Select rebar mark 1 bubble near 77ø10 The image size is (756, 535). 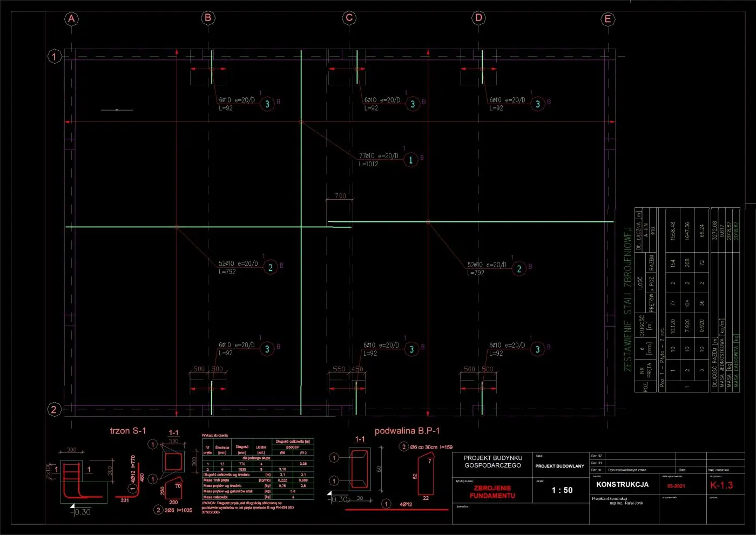(x=410, y=160)
